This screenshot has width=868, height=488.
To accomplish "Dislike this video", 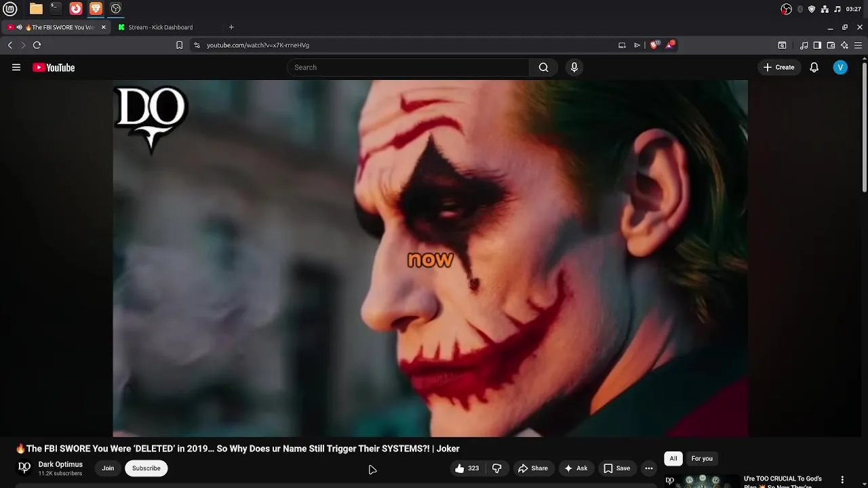I will 497,468.
